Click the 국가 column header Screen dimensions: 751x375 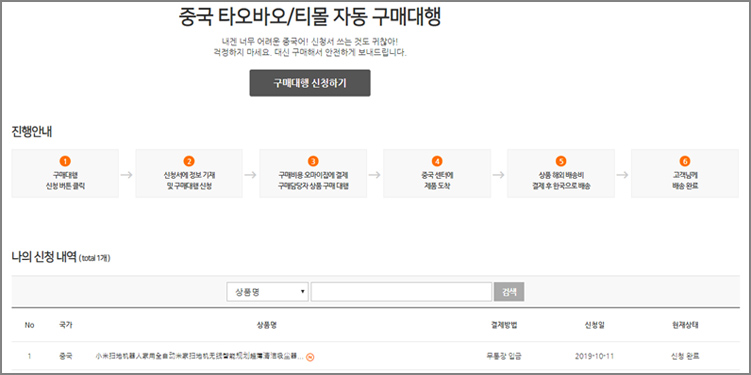[x=66, y=325]
